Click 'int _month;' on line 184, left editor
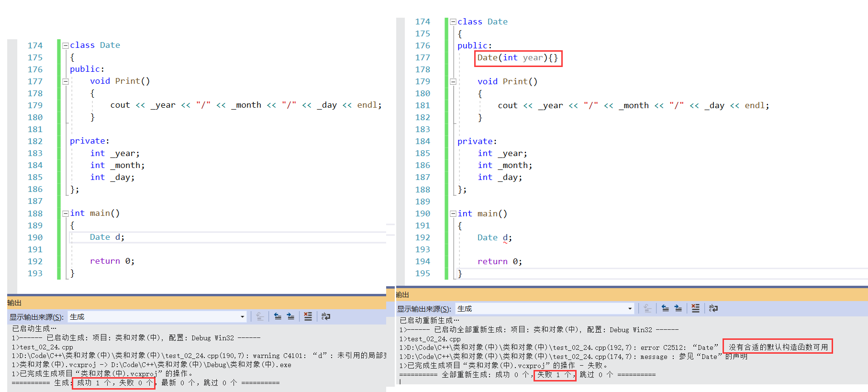 tap(117, 165)
